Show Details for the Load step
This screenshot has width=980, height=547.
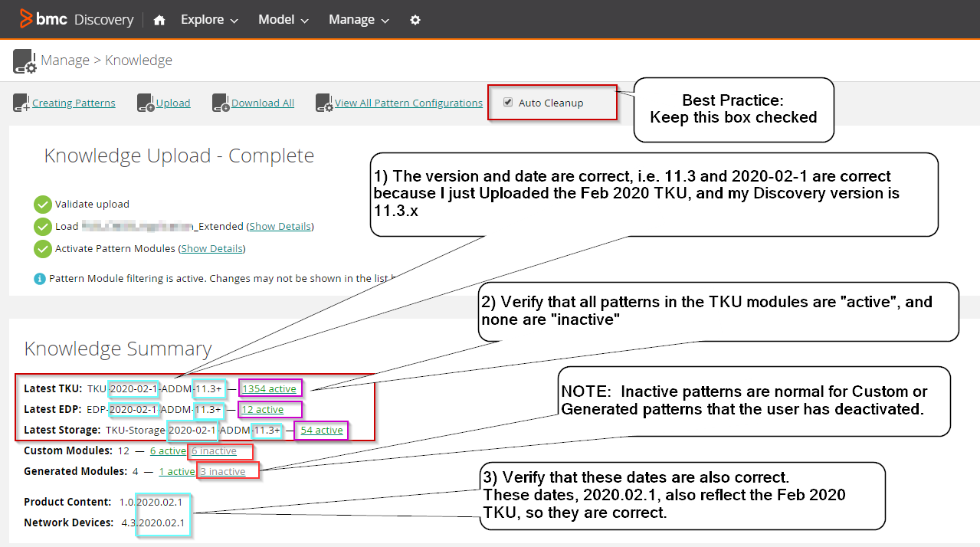click(280, 227)
